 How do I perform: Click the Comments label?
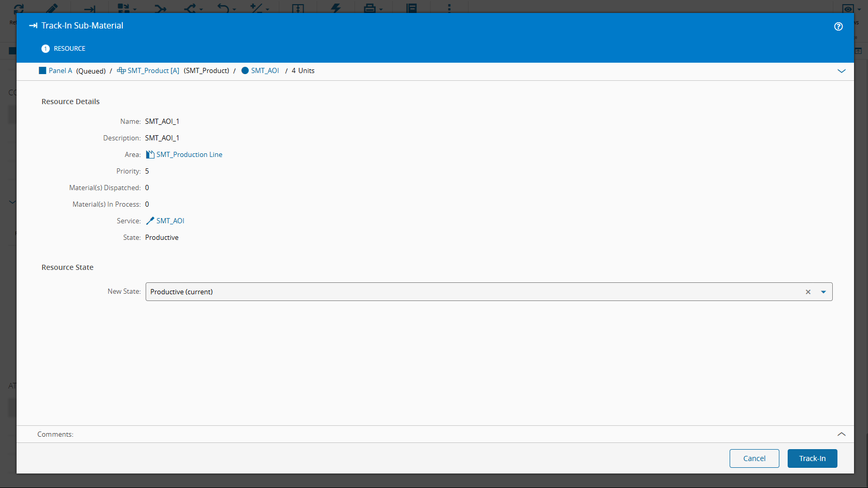click(x=55, y=434)
